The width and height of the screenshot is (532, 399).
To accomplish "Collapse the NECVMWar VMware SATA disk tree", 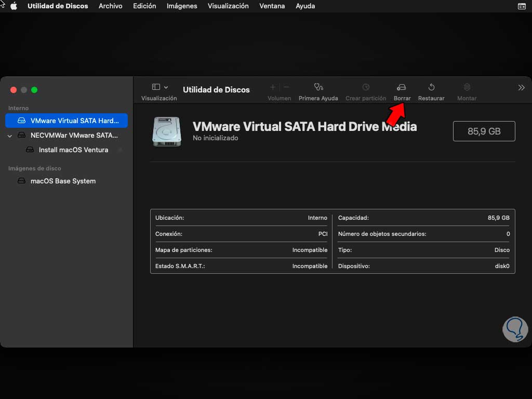I will click(10, 136).
